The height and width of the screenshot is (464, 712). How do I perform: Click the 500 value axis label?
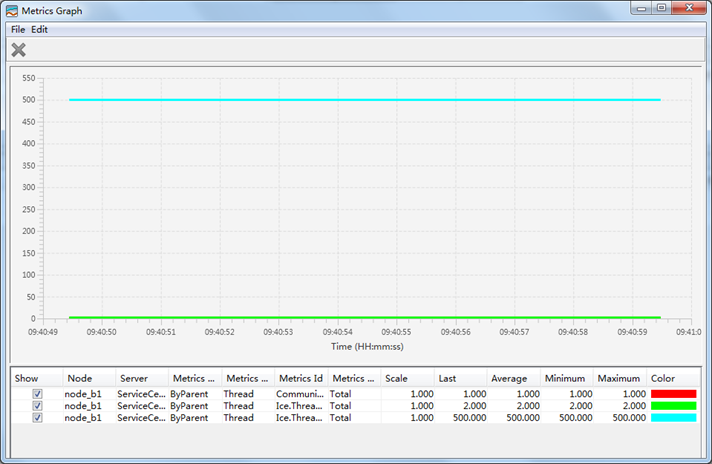coord(29,100)
